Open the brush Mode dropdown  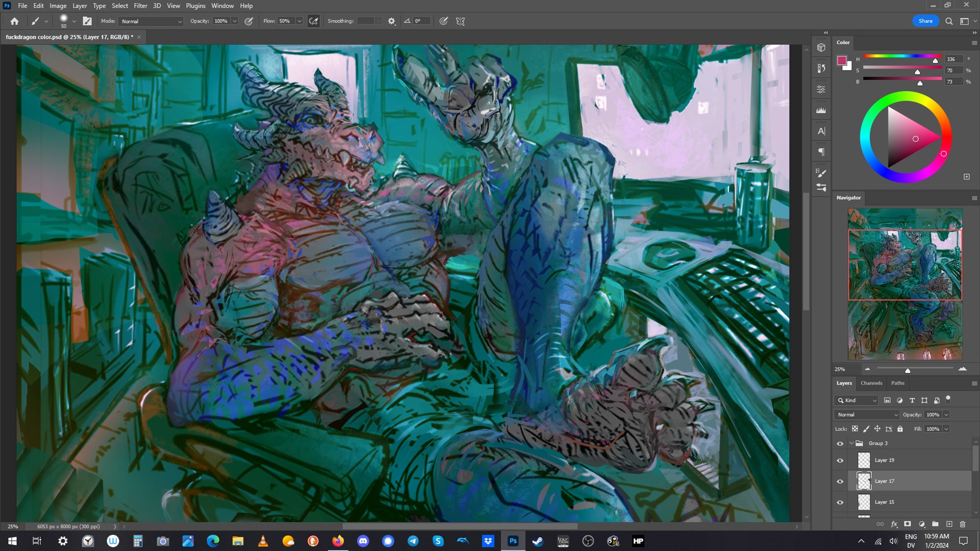click(x=151, y=21)
